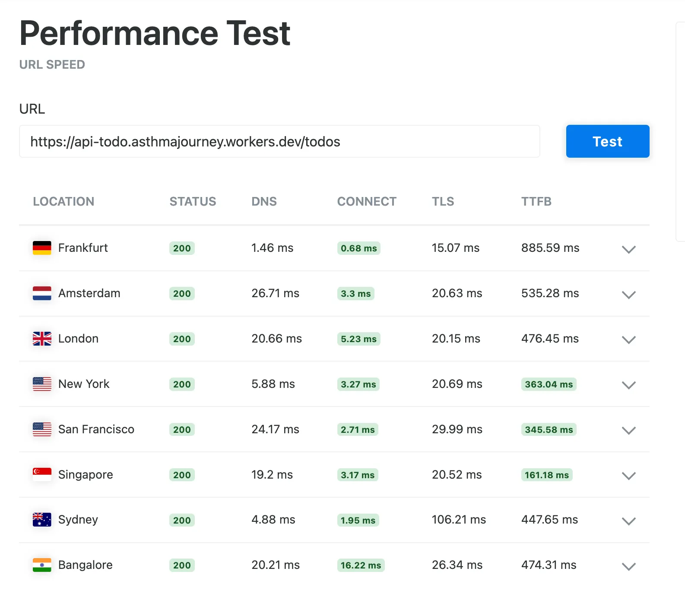Click the US flag beside San Francisco
The width and height of the screenshot is (685, 616).
coord(42,429)
